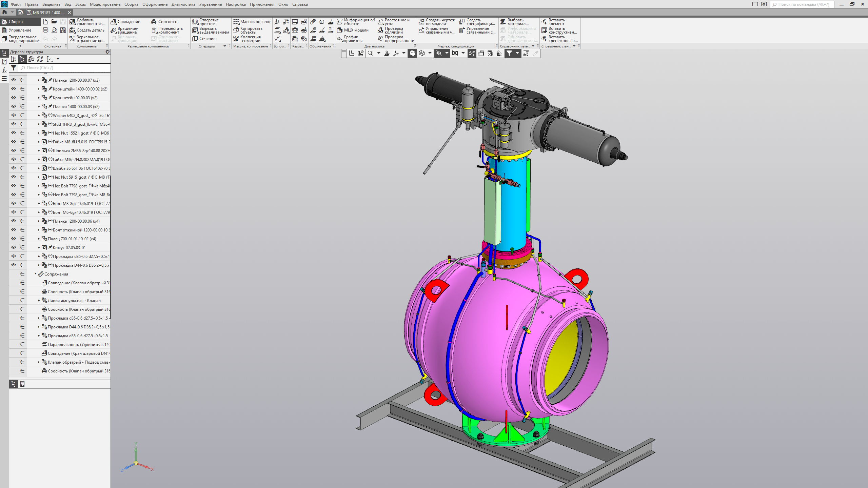The width and height of the screenshot is (868, 488).
Task: Select Вырезать выдавливанием tool
Action: (211, 30)
